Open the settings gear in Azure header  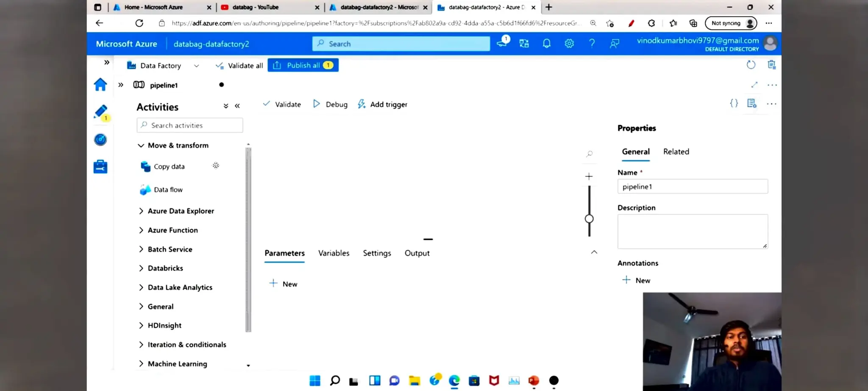[569, 43]
